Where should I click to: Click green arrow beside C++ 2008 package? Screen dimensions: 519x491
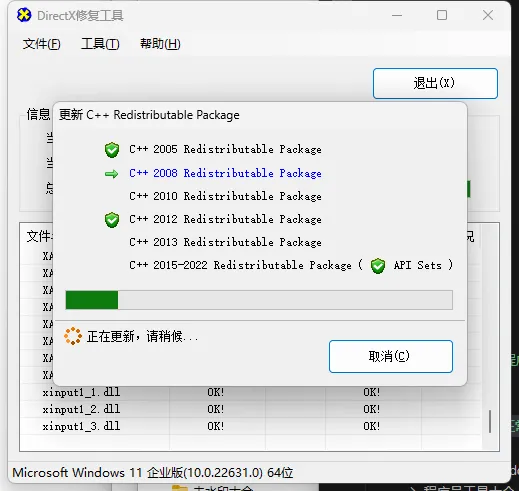pyautogui.click(x=111, y=174)
